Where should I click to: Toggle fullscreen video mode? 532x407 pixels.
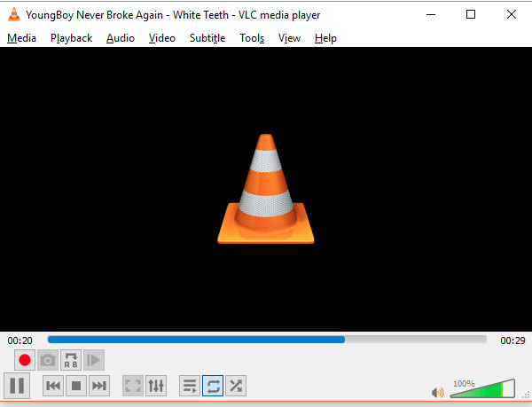click(x=133, y=386)
